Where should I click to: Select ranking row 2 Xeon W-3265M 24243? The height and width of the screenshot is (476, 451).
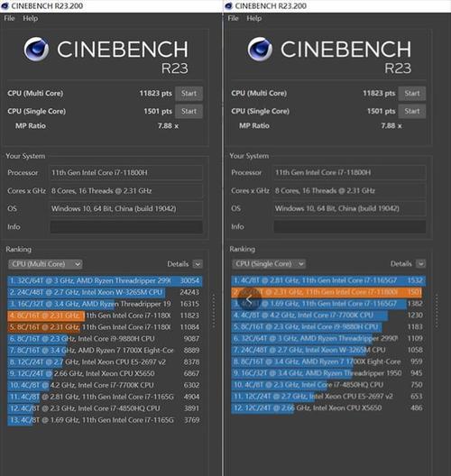click(x=105, y=292)
